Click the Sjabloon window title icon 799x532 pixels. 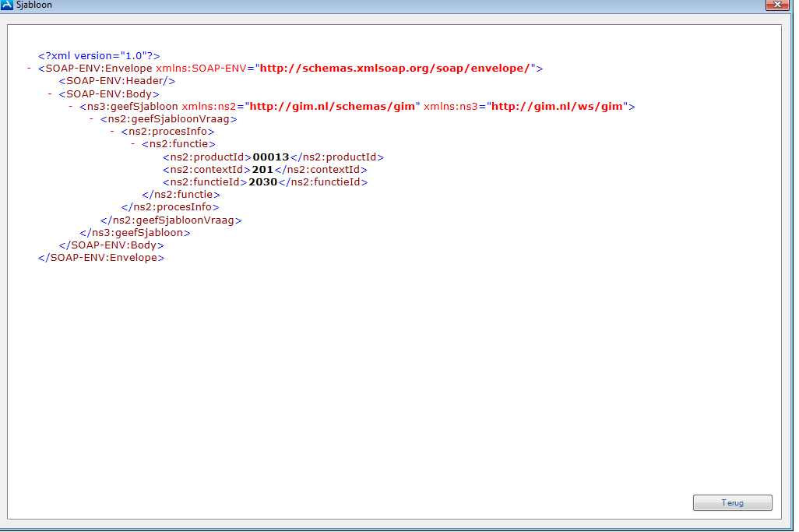click(8, 5)
